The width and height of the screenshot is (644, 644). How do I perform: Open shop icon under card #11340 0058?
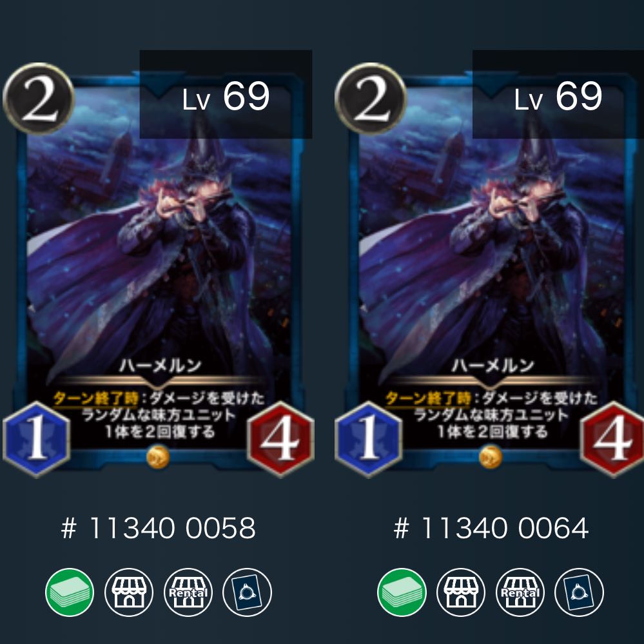128,592
